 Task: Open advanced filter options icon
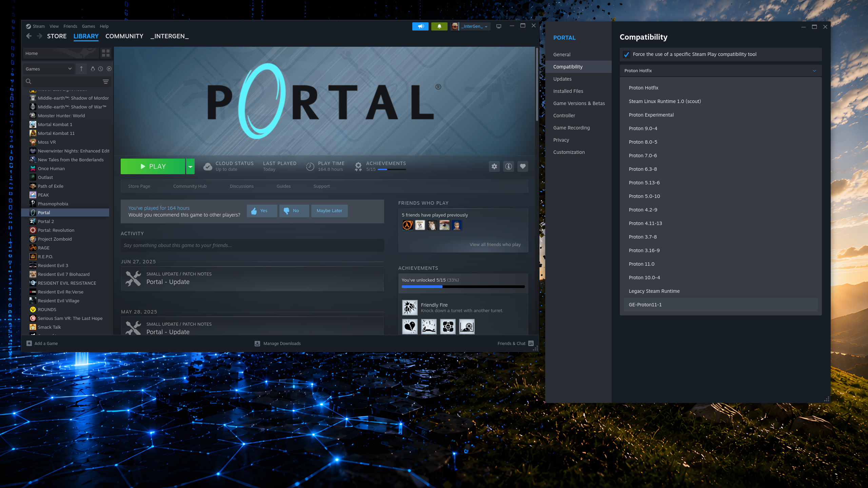pyautogui.click(x=106, y=81)
